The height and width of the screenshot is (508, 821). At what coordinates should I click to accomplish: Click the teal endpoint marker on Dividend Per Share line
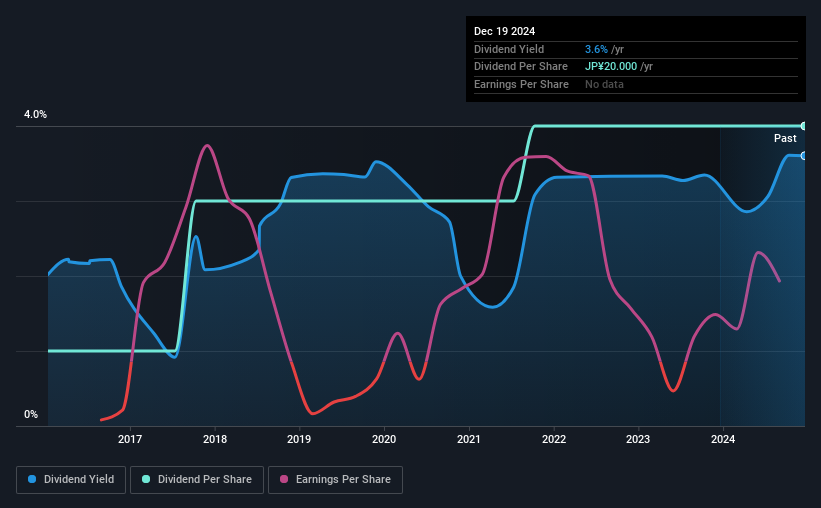(804, 126)
